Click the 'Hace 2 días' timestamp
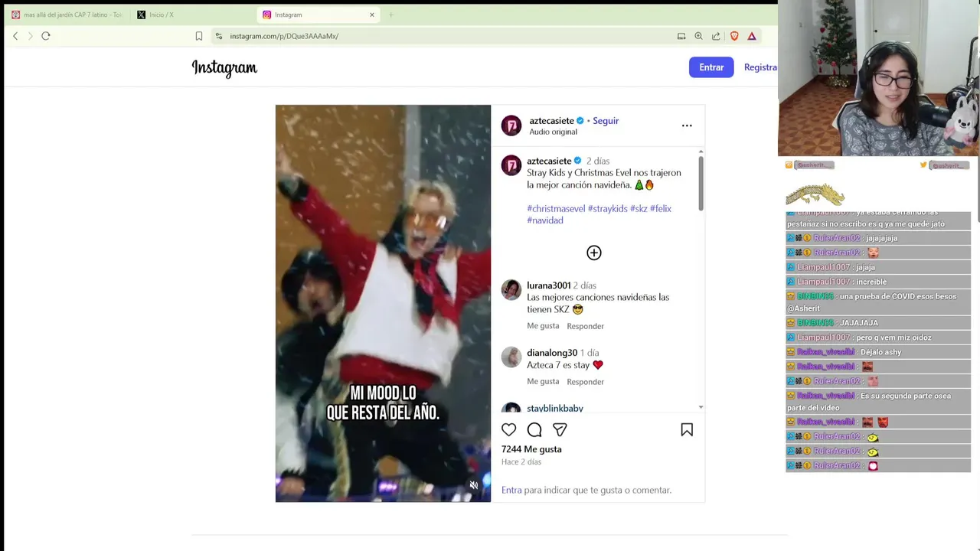The width and height of the screenshot is (980, 551). click(x=521, y=462)
